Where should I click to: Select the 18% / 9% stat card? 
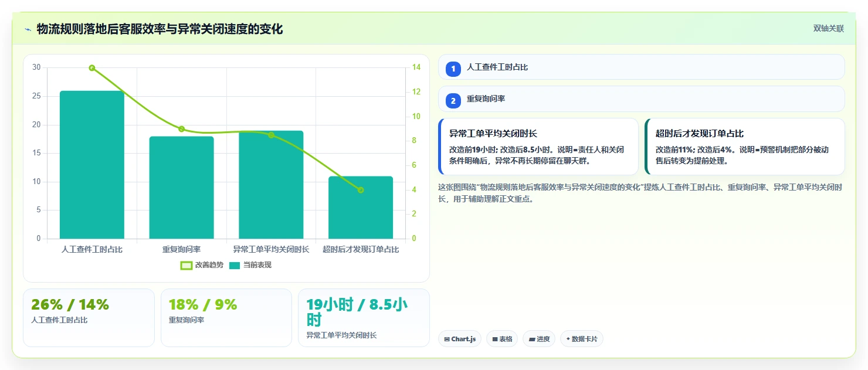coord(226,317)
